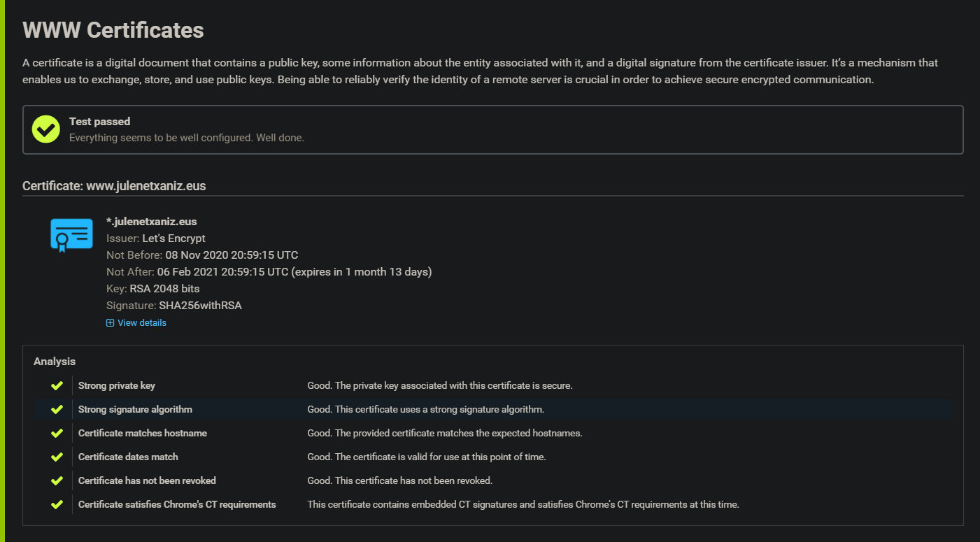980x542 pixels.
Task: Click the Strong signature algorithm checkmark
Action: pyautogui.click(x=57, y=409)
